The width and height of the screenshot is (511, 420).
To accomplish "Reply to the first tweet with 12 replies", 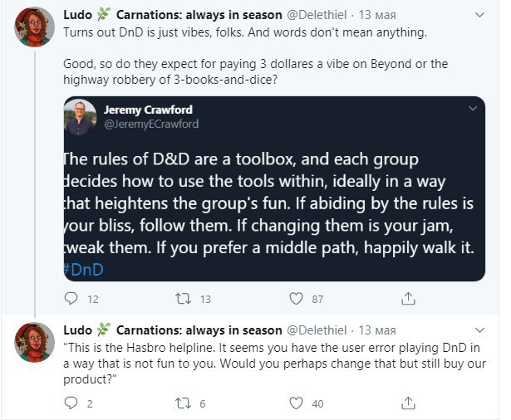I will [71, 298].
